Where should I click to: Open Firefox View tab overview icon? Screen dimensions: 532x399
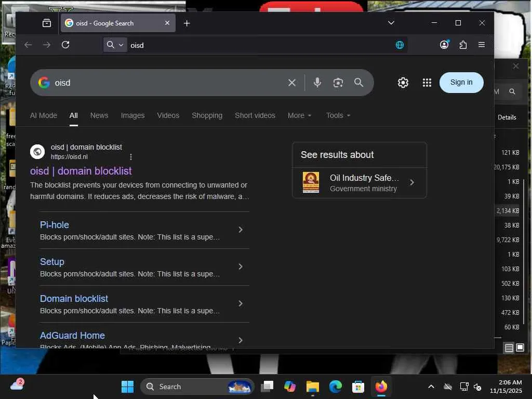click(46, 23)
